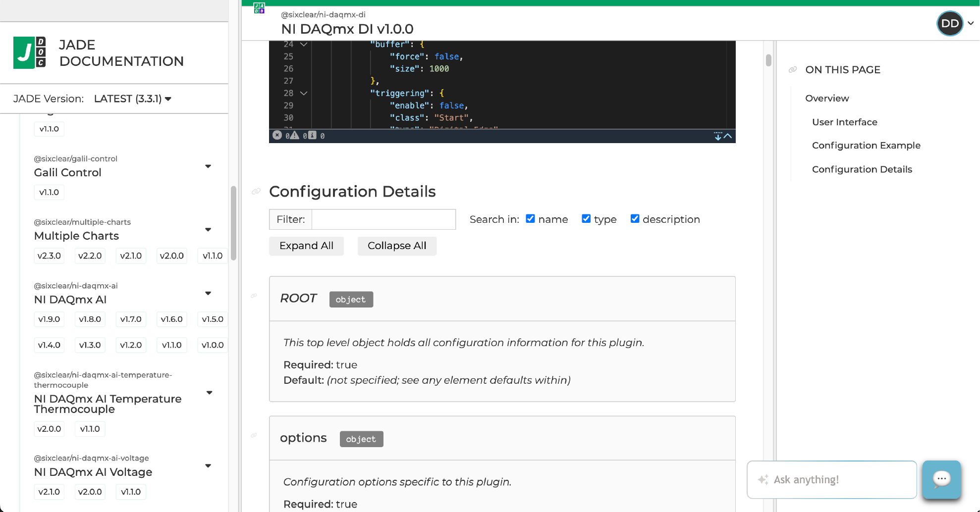The height and width of the screenshot is (512, 980).
Task: Open the JADE Version dropdown
Action: (x=132, y=99)
